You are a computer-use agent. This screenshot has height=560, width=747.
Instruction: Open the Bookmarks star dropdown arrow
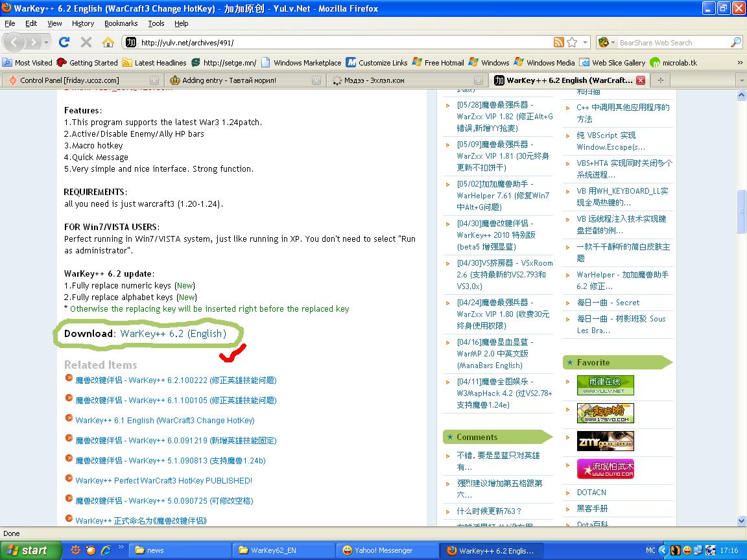586,42
